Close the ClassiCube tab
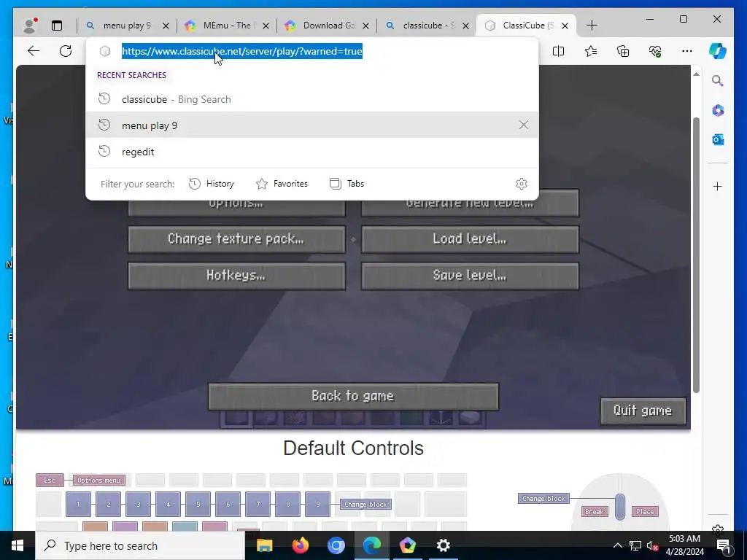 pyautogui.click(x=565, y=26)
